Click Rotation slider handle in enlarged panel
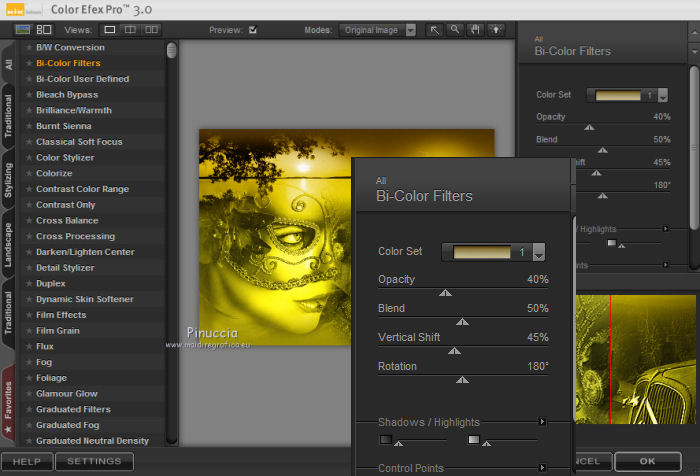 point(462,380)
